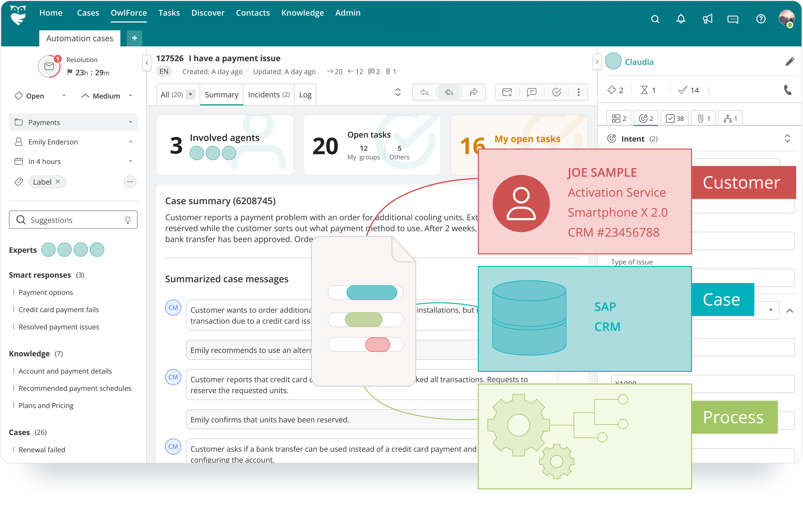Click the forward arrow icon
This screenshot has height=532, width=803.
pyautogui.click(x=473, y=93)
